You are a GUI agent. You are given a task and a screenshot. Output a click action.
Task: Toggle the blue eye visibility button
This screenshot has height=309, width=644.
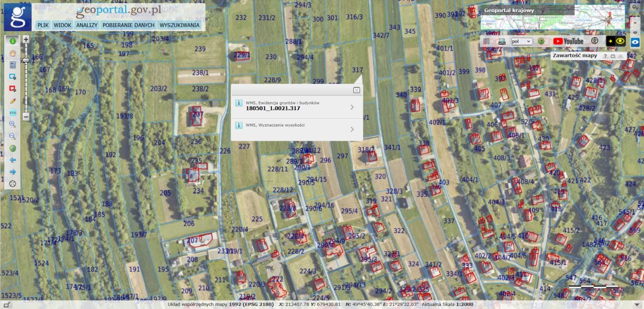[635, 42]
